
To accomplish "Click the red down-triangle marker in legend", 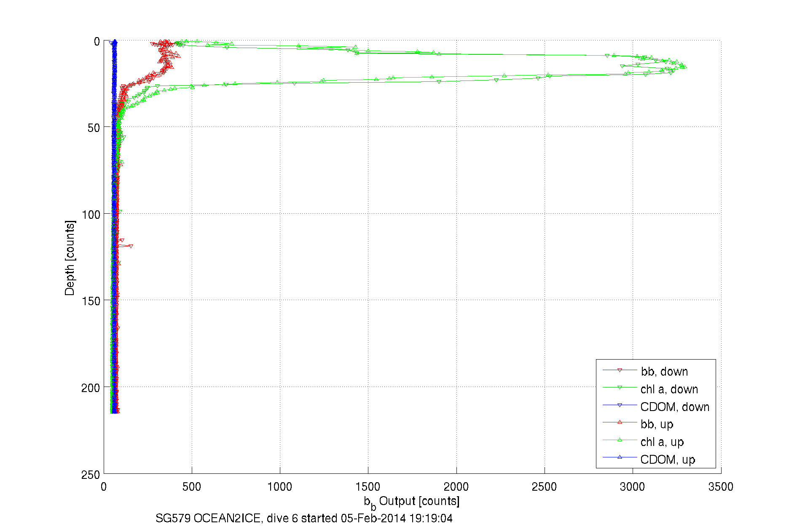I will point(620,370).
